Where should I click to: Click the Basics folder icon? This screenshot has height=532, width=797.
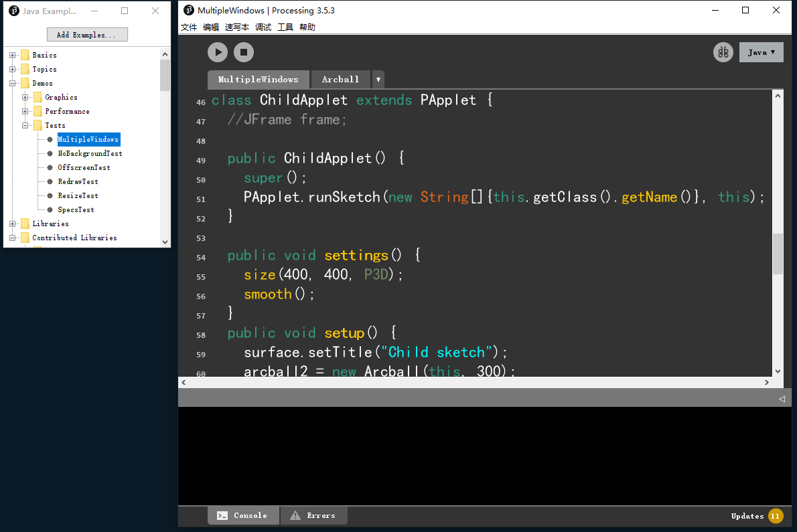(x=25, y=55)
